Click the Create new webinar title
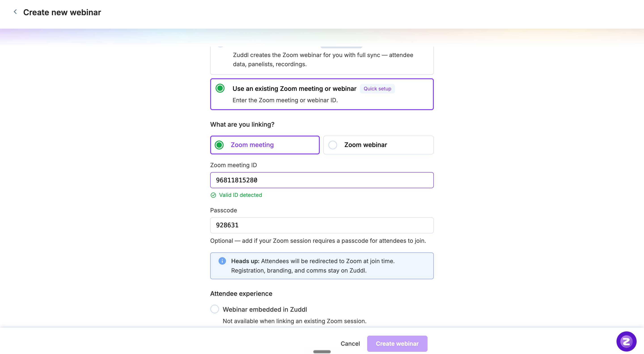The height and width of the screenshot is (354, 644). [62, 12]
